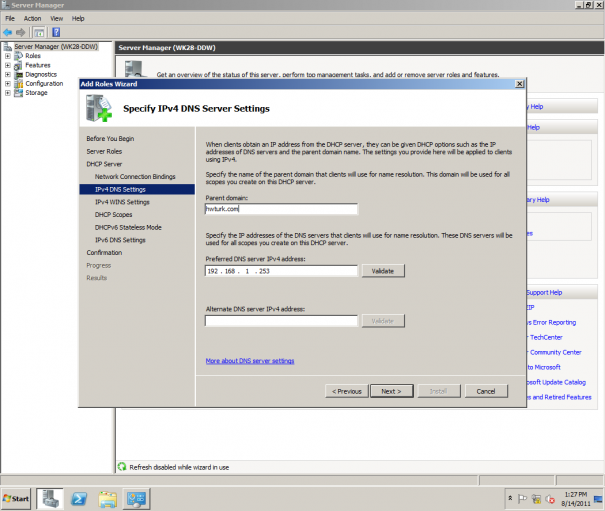Screen dimensions: 605x511
Task: Click the Parent domain text field
Action: pyautogui.click(x=281, y=209)
